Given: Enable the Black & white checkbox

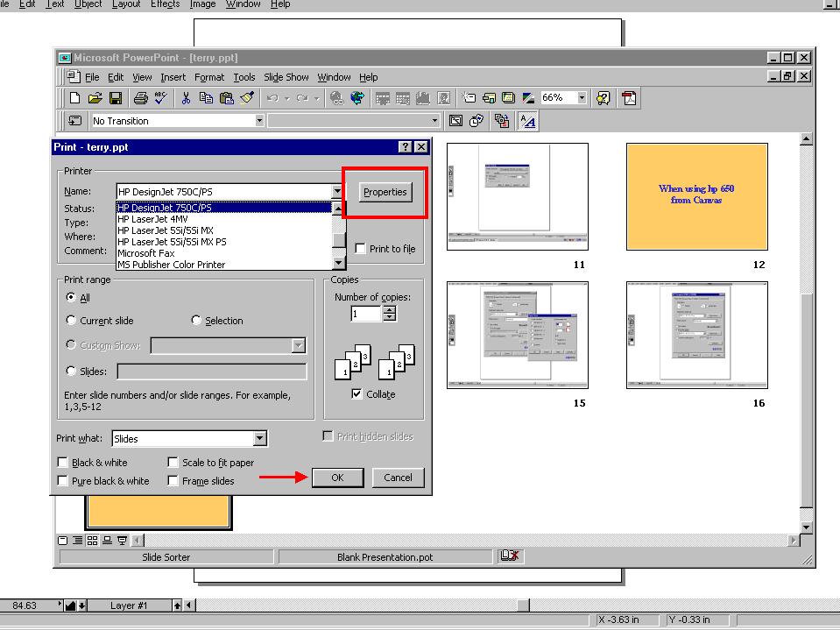Looking at the screenshot, I should [63, 463].
